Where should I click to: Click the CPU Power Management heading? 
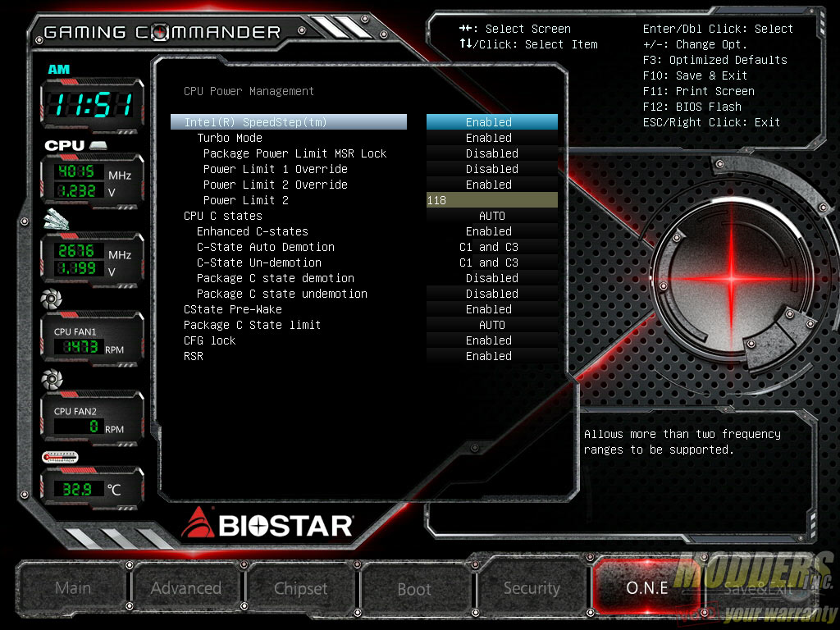[x=249, y=91]
